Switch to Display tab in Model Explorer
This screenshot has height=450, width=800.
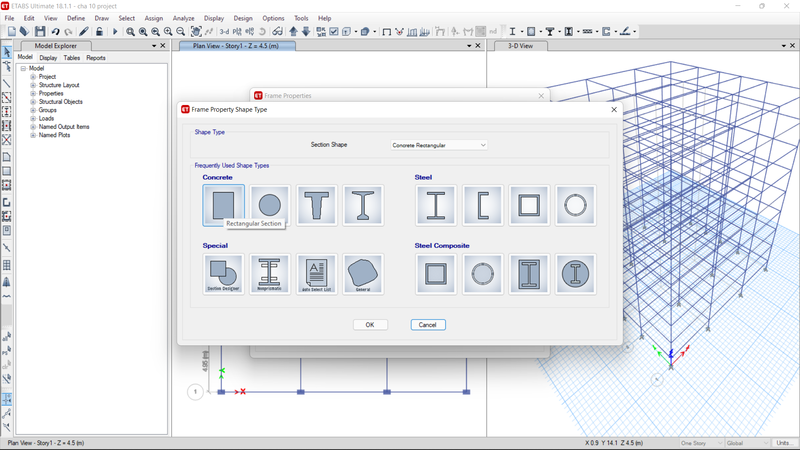[48, 58]
